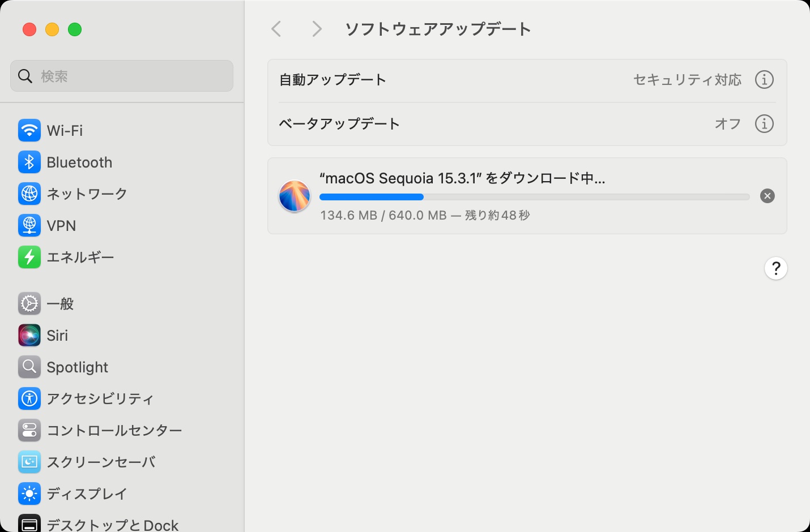Select the ネットワーク globe icon
Screen dimensions: 810x532
click(x=29, y=194)
